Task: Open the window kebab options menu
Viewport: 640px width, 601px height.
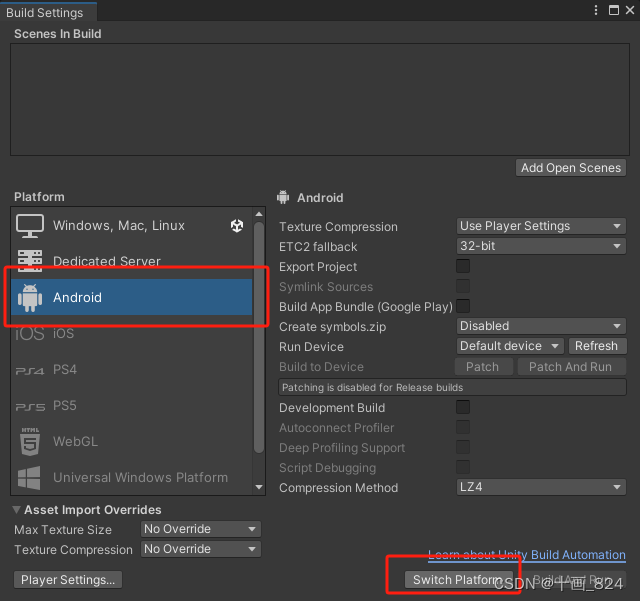Action: click(596, 10)
